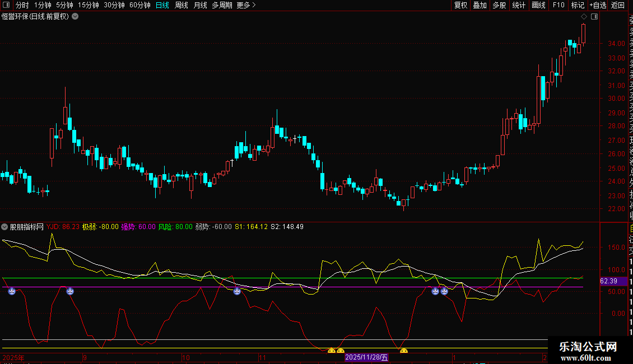The width and height of the screenshot is (633, 364).
Task: Click the 2025/11/28 date marker on timeline
Action: tap(366, 357)
